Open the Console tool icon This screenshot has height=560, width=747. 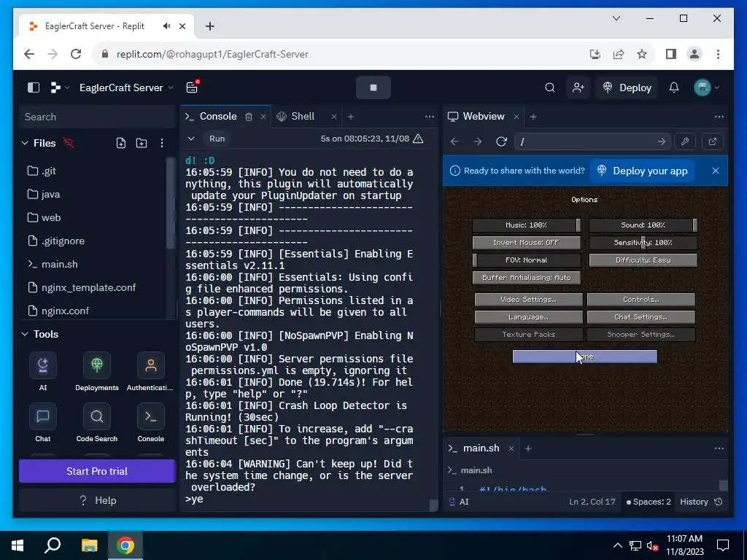tap(150, 422)
